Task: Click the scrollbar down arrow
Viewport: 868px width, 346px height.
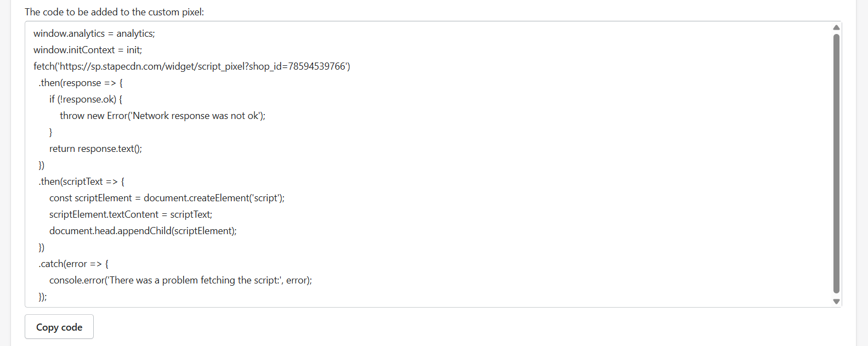Action: (x=836, y=301)
